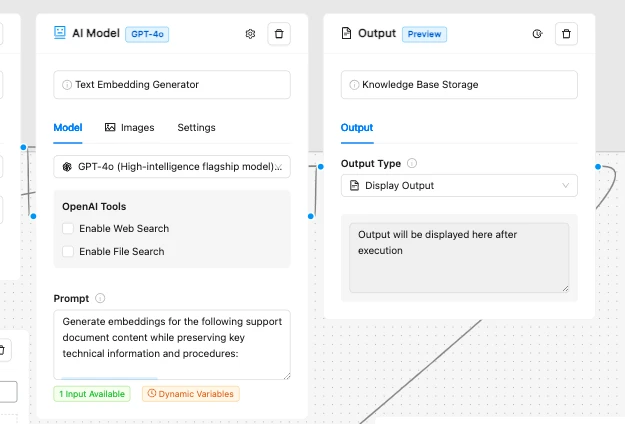Click the Output document icon in header
The width and height of the screenshot is (625, 424).
pos(347,33)
